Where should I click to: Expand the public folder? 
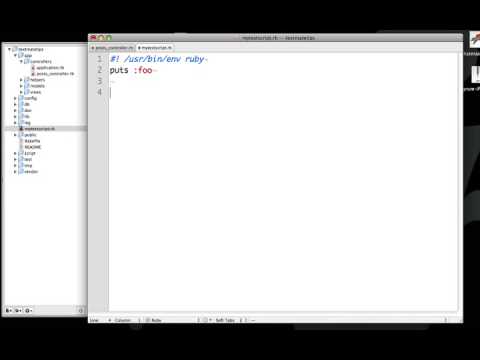click(x=15, y=135)
